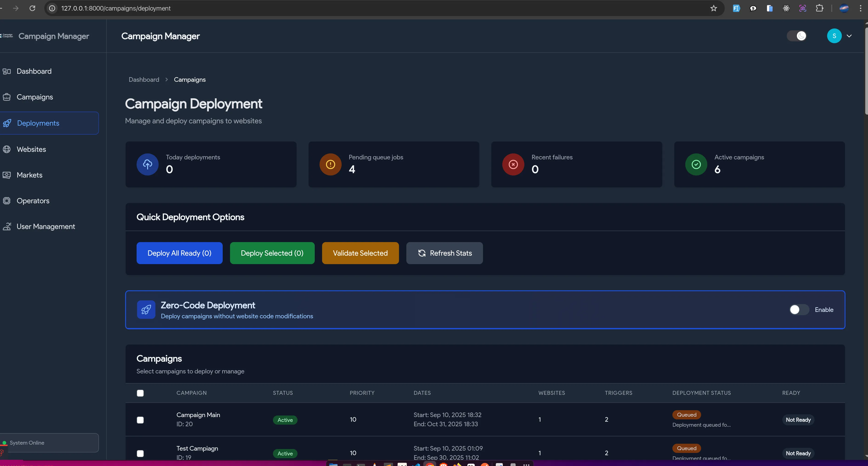Viewport: 868px width, 466px height.
Task: Click the Today deployments cloud upload icon
Action: click(147, 164)
